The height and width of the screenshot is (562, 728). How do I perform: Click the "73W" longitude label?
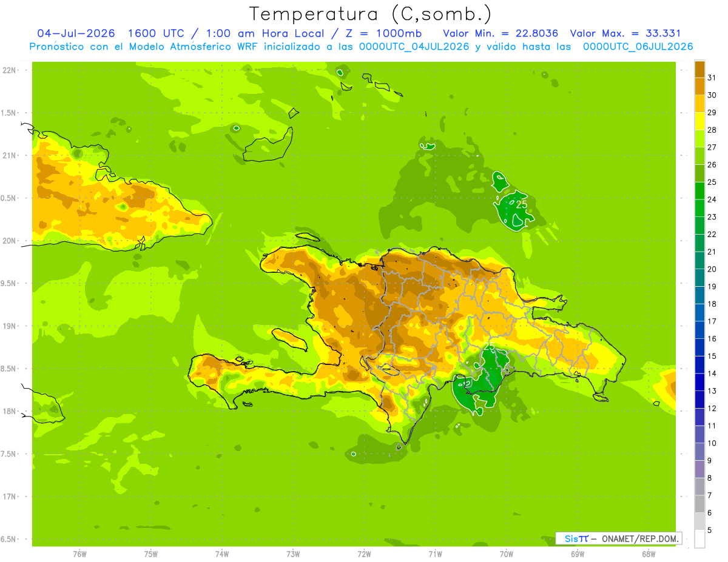[x=293, y=554]
